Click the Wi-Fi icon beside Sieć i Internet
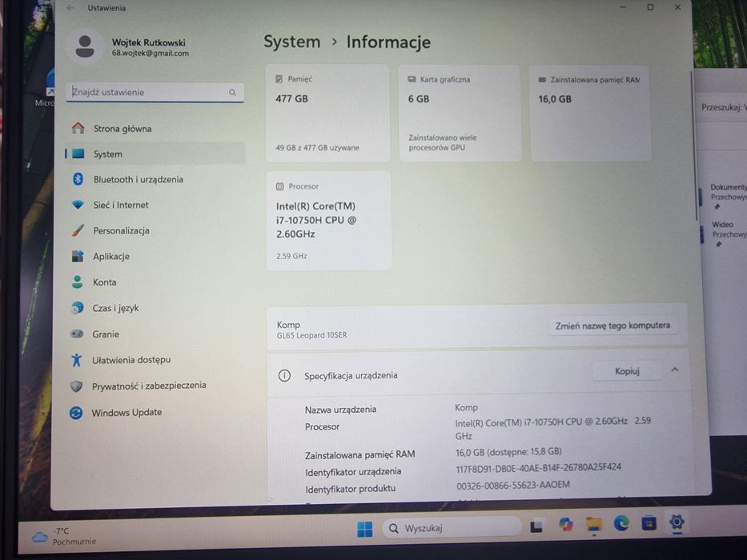This screenshot has width=747, height=560. coord(78,205)
